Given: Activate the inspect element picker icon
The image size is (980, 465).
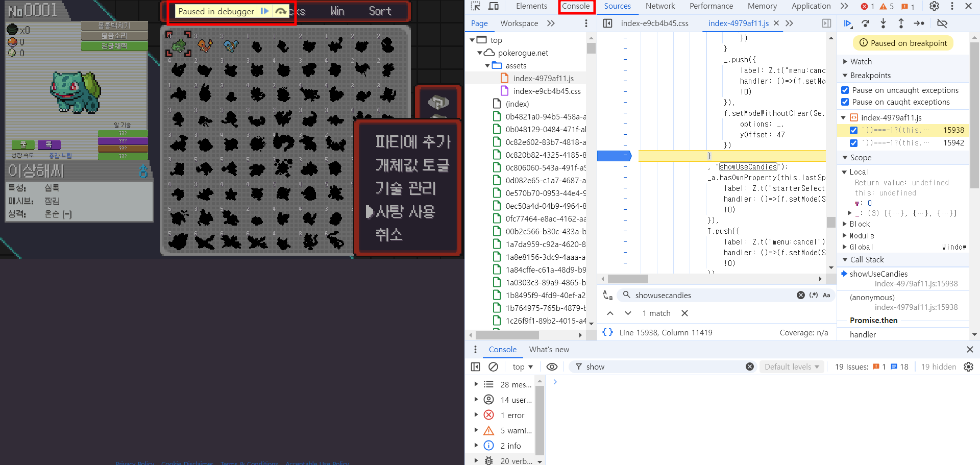Looking at the screenshot, I should click(x=476, y=6).
